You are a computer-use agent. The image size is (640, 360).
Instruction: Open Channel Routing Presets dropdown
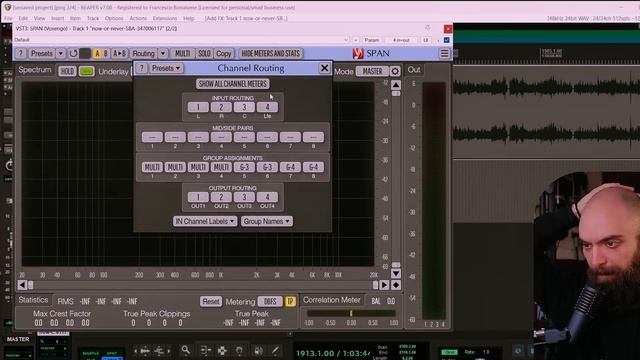click(x=166, y=68)
